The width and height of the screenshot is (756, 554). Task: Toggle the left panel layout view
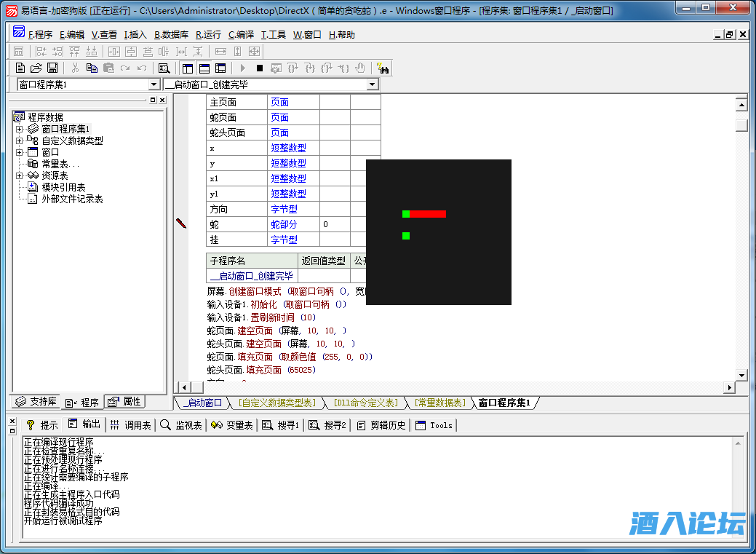[187, 68]
